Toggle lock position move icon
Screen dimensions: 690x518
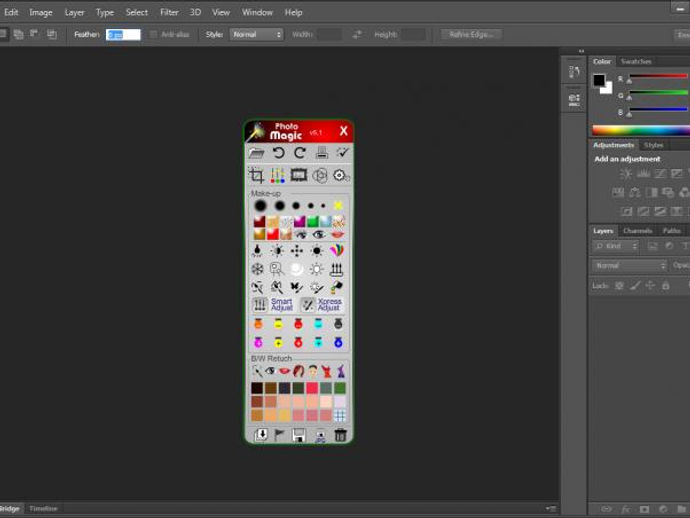(650, 286)
